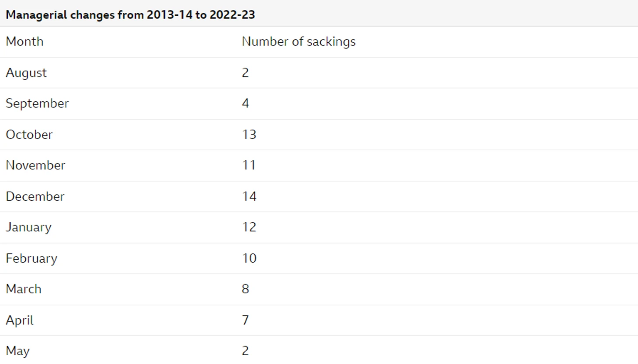Image resolution: width=638 pixels, height=364 pixels.
Task: Click October's sackings value 13
Action: point(249,135)
